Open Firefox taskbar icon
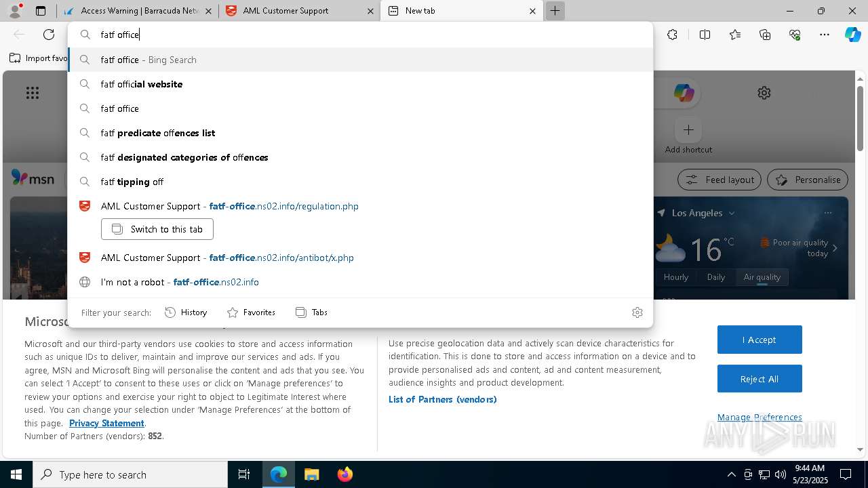868x488 pixels. [x=344, y=474]
